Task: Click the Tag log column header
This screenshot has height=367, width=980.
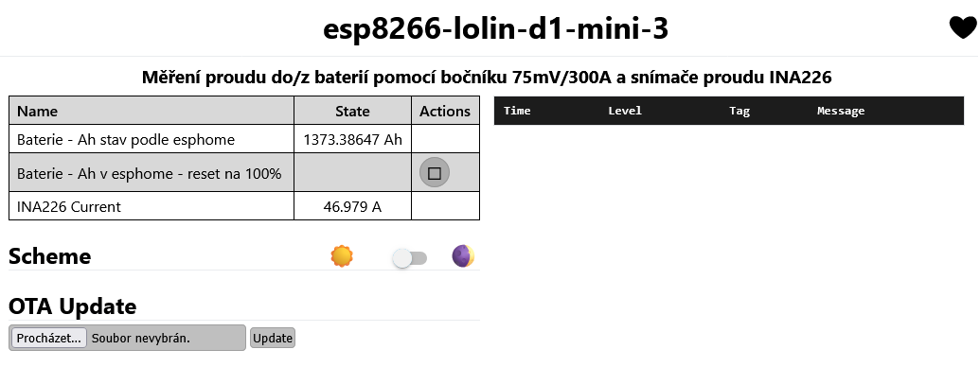Action: pos(739,111)
